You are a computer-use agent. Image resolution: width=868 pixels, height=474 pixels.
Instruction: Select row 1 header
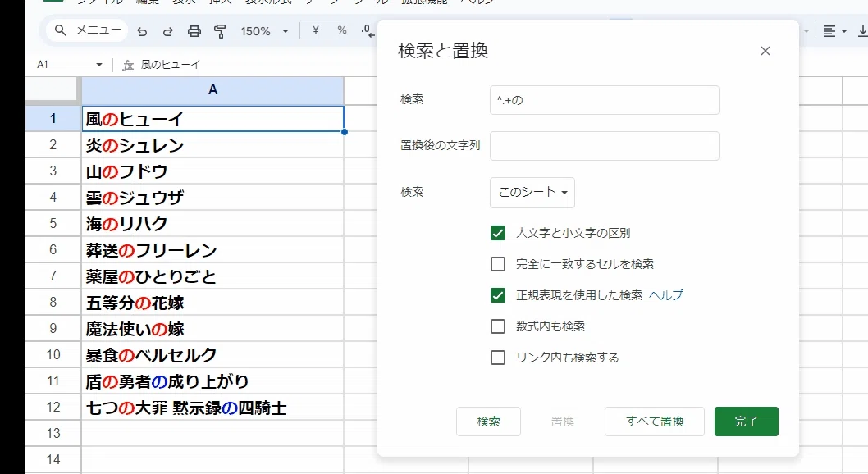53,118
